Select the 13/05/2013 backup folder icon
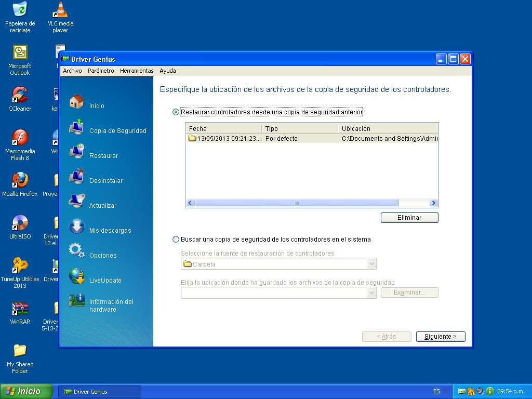The width and height of the screenshot is (532, 399). click(192, 138)
